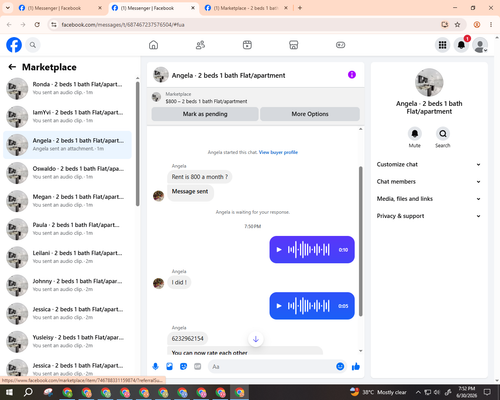Choose a sticker icon
Viewport: 500px width, 400px height.
point(183,366)
